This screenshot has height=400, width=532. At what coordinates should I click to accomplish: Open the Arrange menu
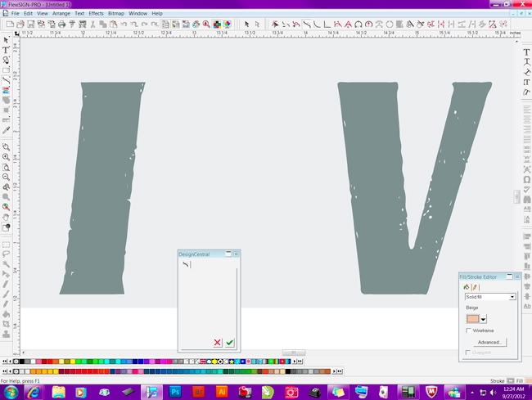pyautogui.click(x=61, y=13)
